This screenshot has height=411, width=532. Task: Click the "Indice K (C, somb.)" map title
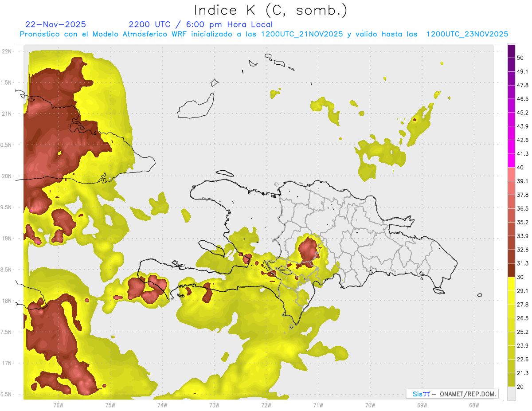(x=271, y=10)
